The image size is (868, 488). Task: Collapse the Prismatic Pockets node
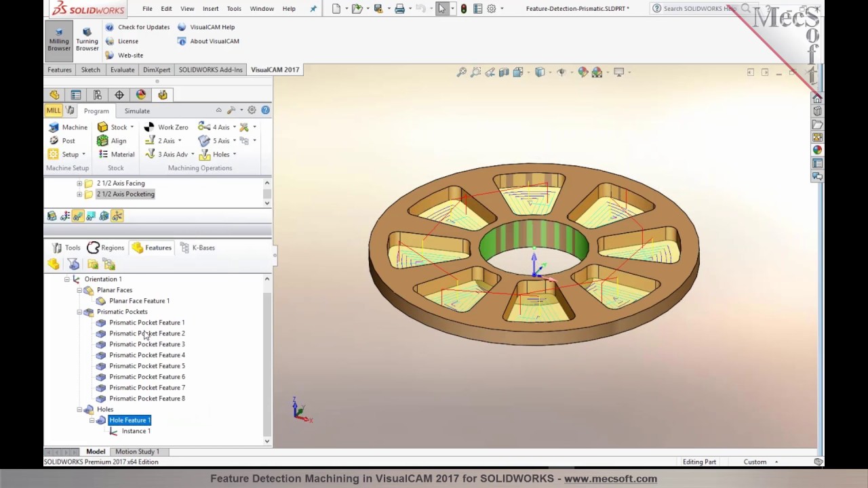point(79,312)
